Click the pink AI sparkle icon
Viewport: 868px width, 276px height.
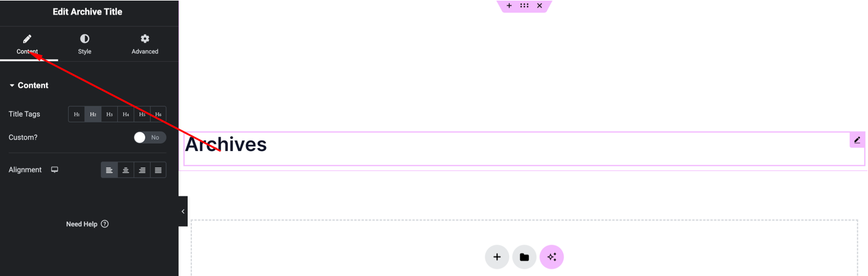(552, 257)
